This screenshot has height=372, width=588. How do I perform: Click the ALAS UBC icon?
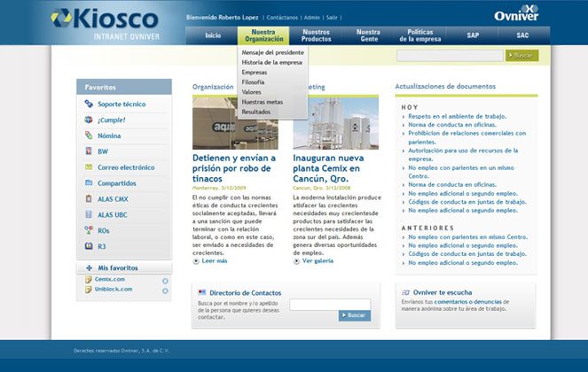(x=89, y=214)
